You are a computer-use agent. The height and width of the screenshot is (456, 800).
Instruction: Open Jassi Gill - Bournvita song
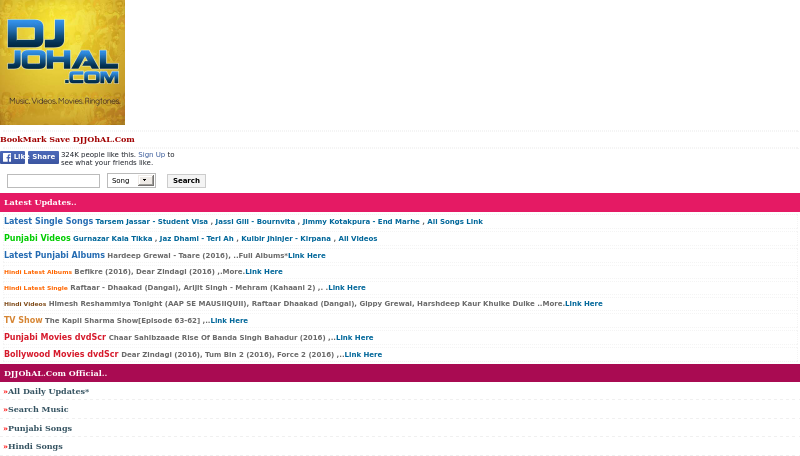pyautogui.click(x=255, y=222)
